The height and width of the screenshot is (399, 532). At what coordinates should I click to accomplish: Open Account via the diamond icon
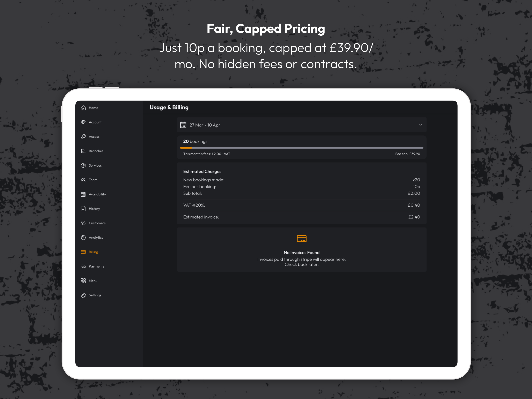point(83,122)
